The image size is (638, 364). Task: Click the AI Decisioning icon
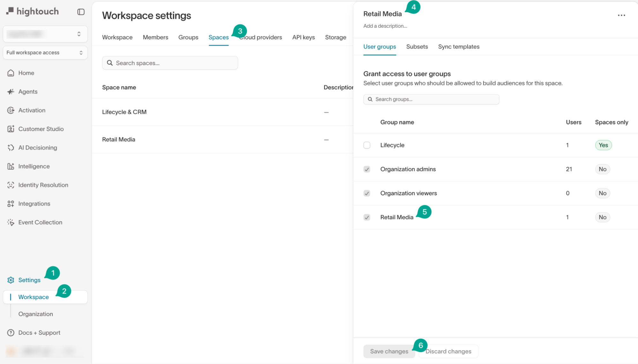pyautogui.click(x=11, y=148)
